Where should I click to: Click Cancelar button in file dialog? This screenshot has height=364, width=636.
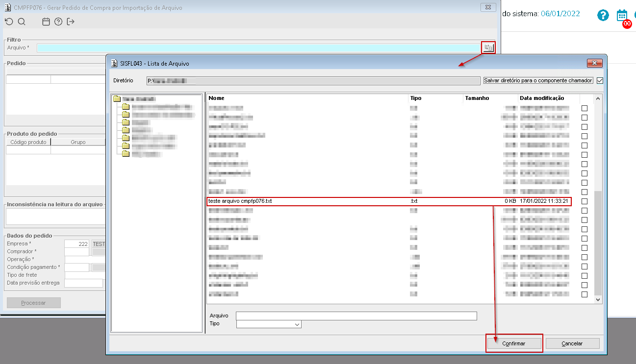[572, 343]
